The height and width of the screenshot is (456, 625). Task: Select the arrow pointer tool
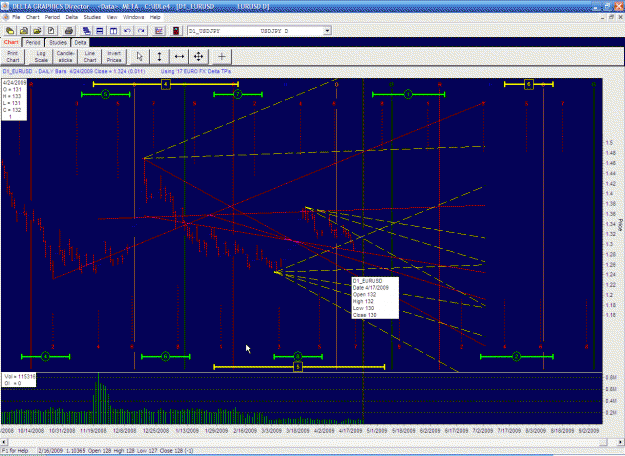tap(140, 57)
